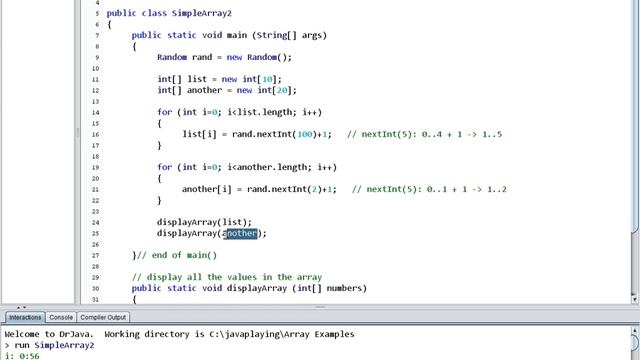Click 'list[i] = rand.nextInt(100)+1;' statement

(257, 134)
